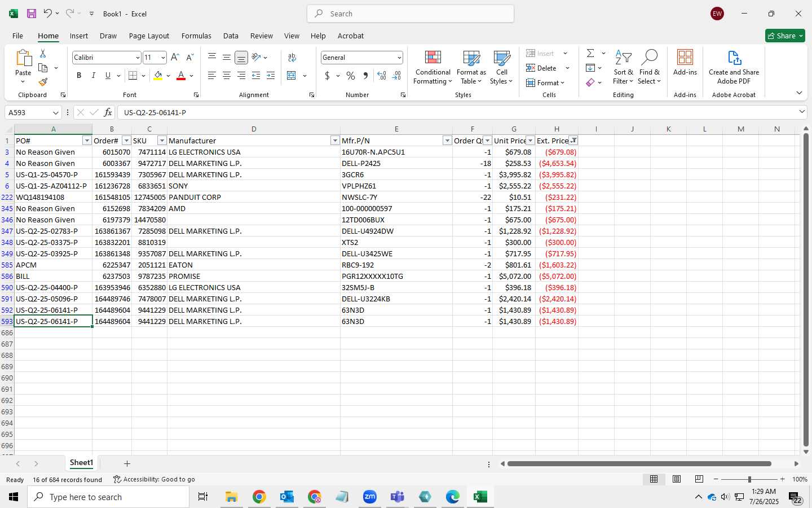Open the Ext. Price filter dropdown
This screenshot has height=508, width=812.
(x=573, y=141)
